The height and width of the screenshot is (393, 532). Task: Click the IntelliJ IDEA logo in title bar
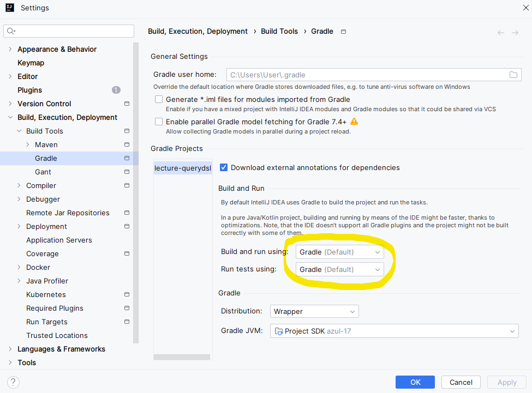[10, 8]
